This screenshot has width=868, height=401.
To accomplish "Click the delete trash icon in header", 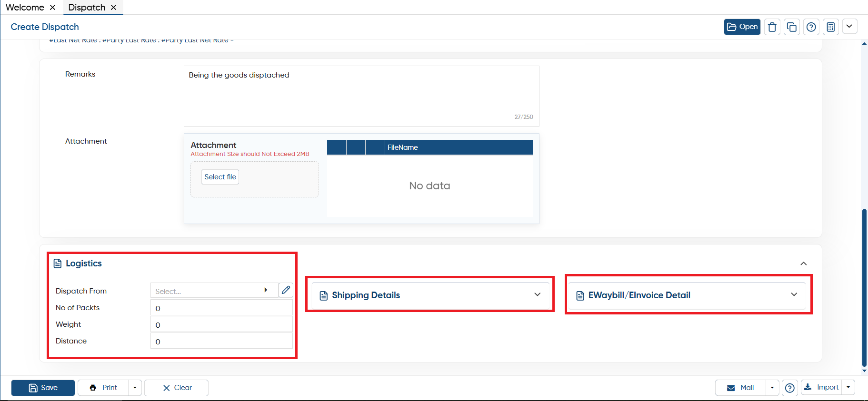I will [x=772, y=27].
